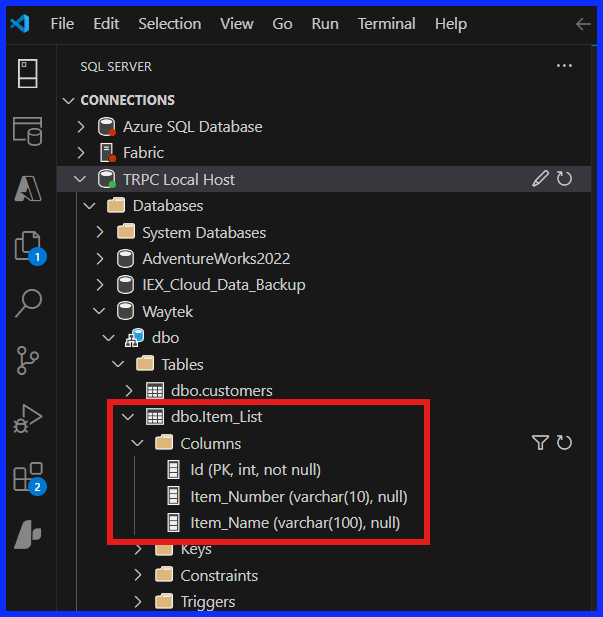Select the IEX_Cloud_Data_Backup database label
Screen dimensions: 603x617
tap(224, 285)
